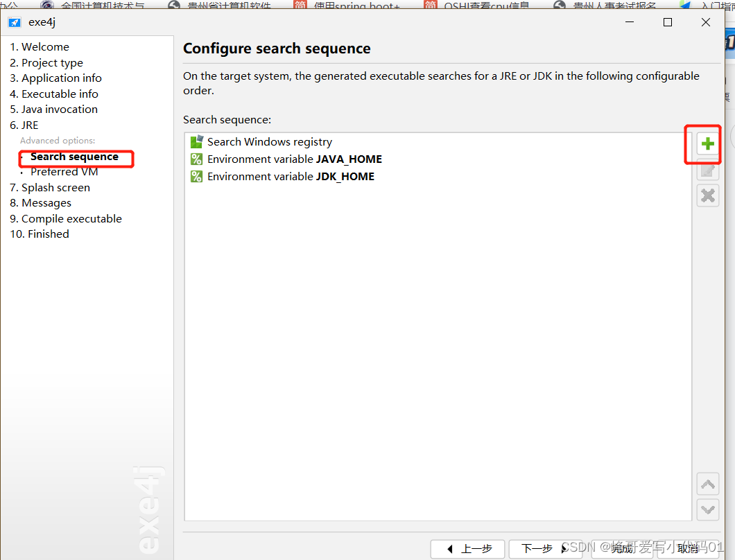Click the 上一步 (Back) button
The height and width of the screenshot is (560, 735).
click(x=468, y=549)
